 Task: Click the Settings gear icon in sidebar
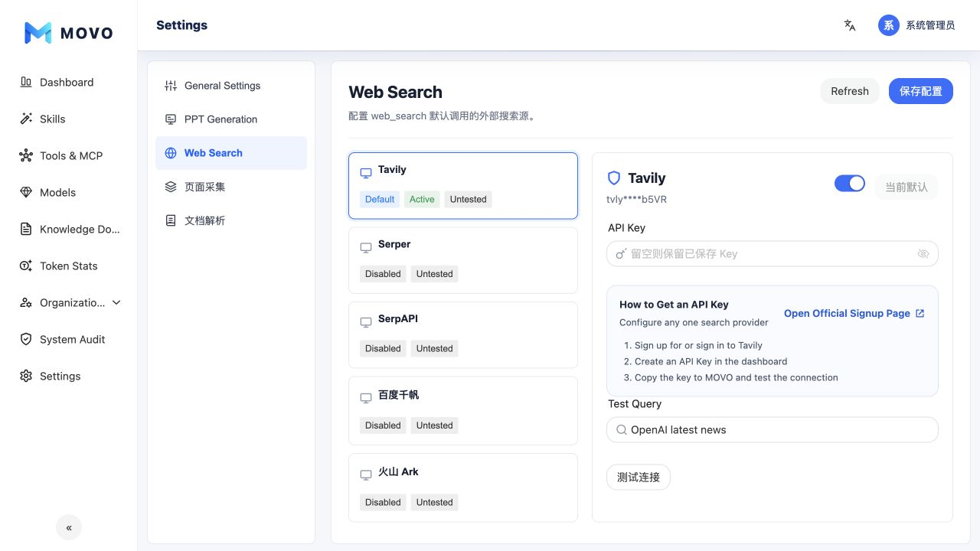[26, 376]
